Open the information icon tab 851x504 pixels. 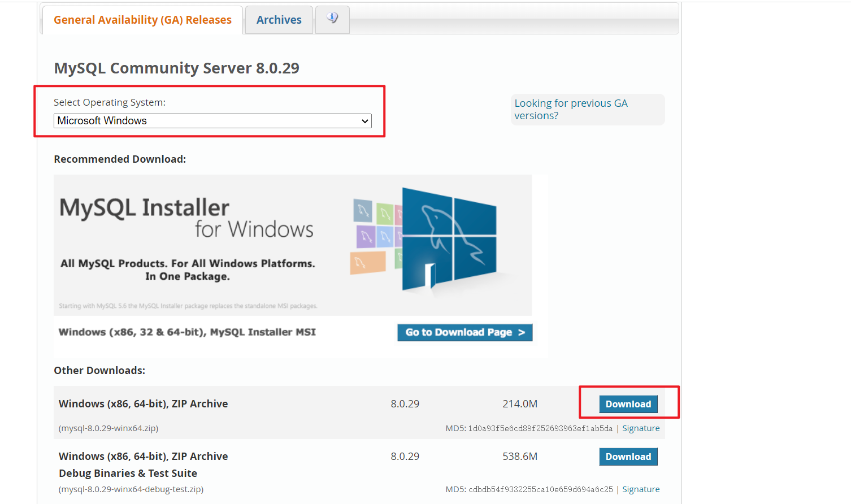pos(332,19)
